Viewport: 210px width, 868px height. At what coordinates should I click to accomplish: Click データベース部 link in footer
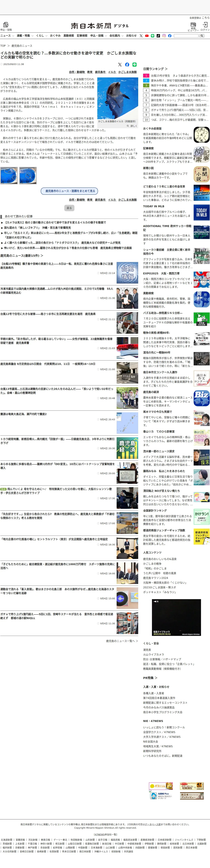[153, 824]
